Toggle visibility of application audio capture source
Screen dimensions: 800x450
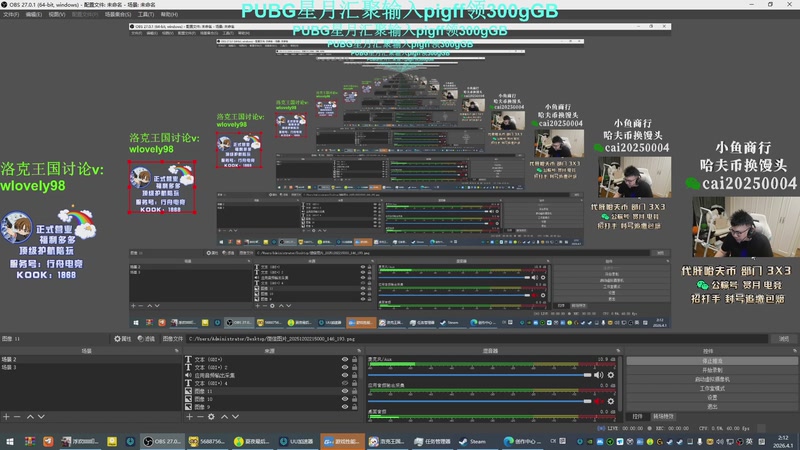tap(345, 375)
